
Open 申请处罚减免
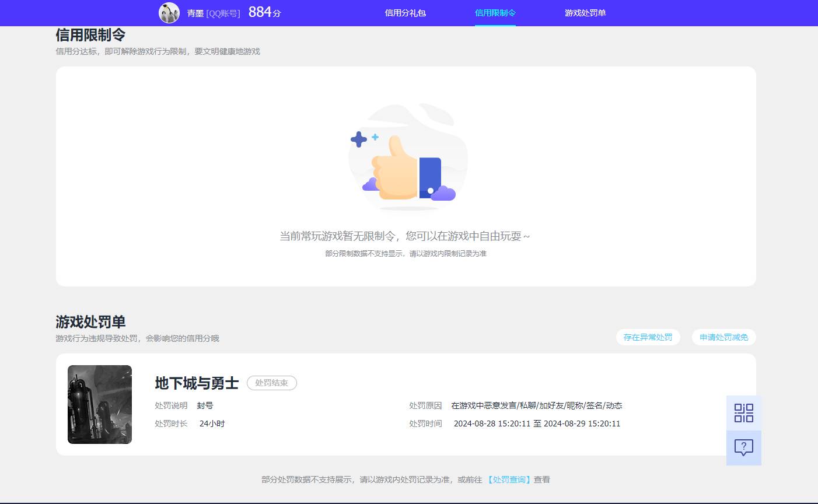[723, 337]
